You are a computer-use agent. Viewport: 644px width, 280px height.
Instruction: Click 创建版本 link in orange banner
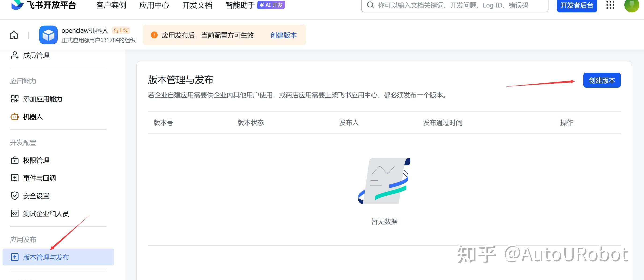click(283, 35)
